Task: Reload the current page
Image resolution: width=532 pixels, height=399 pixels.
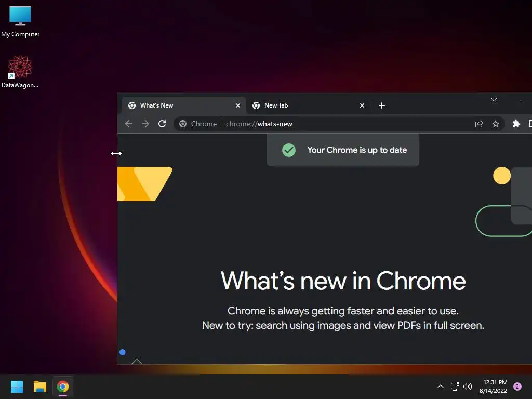Action: [x=162, y=124]
